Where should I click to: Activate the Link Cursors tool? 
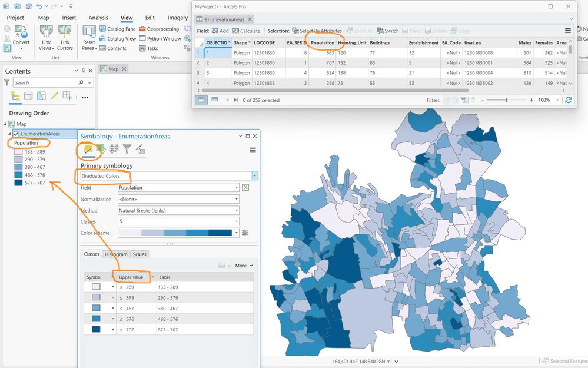[x=65, y=38]
